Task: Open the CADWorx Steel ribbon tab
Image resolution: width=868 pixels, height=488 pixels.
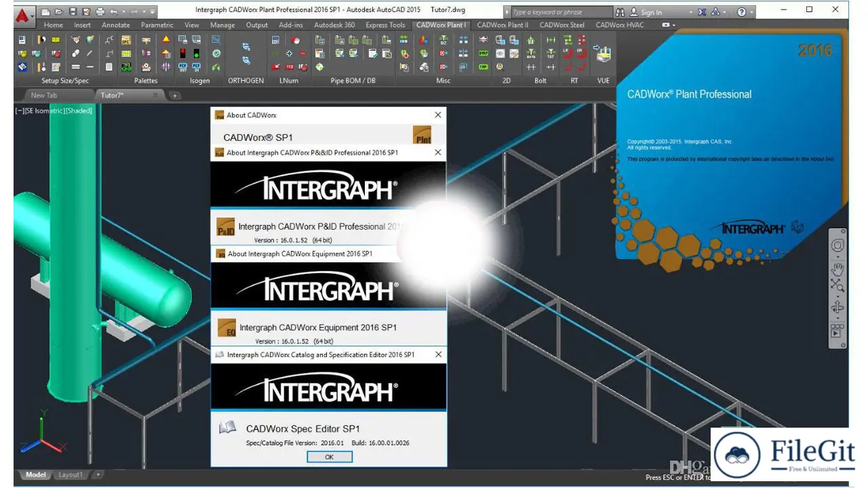Action: [562, 25]
